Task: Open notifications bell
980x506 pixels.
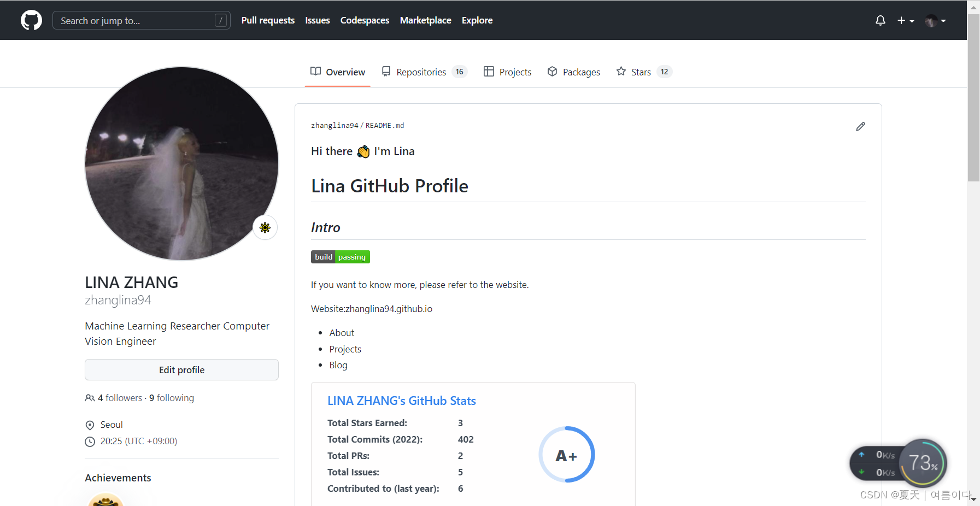Action: point(880,20)
